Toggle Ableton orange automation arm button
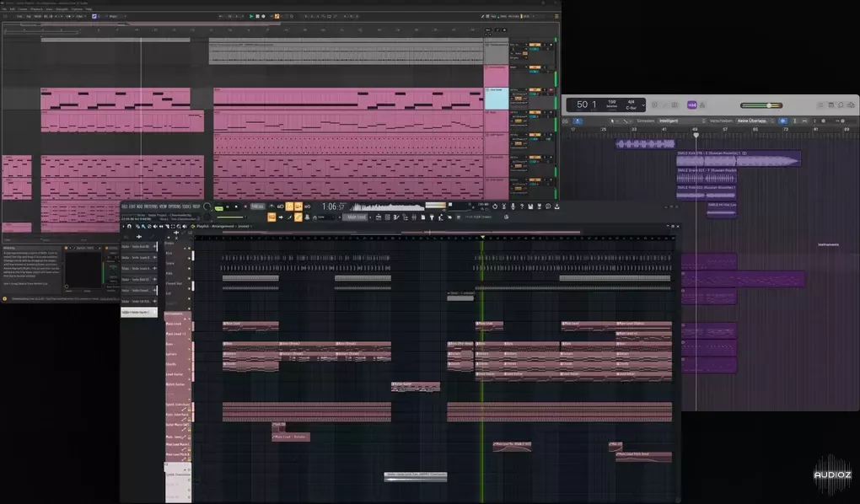This screenshot has width=860, height=504. click(277, 16)
